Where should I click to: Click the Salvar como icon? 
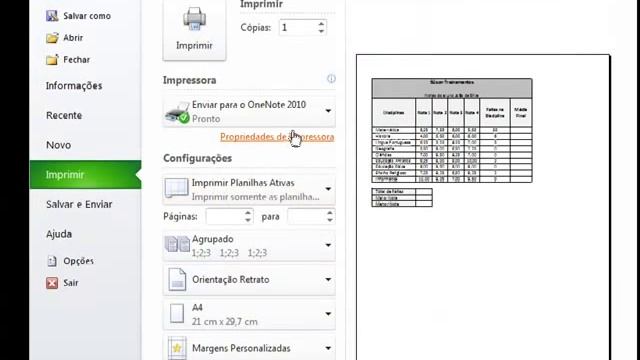[x=52, y=16]
